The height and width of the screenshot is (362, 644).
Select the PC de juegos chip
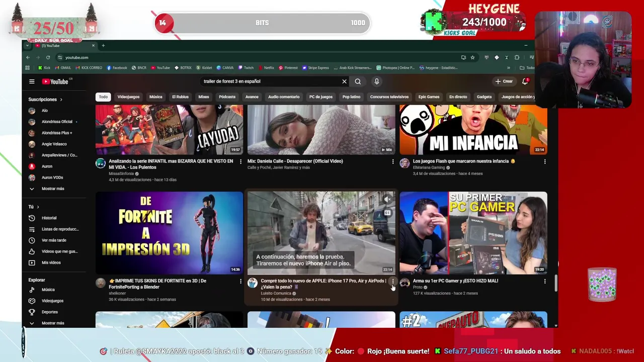point(321,97)
